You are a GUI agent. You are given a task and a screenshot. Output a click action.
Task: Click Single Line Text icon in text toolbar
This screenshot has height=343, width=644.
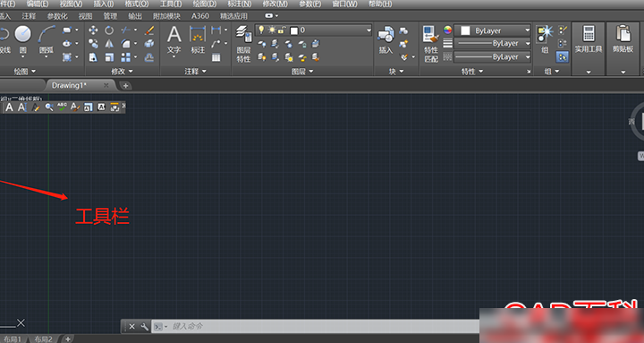tap(21, 107)
